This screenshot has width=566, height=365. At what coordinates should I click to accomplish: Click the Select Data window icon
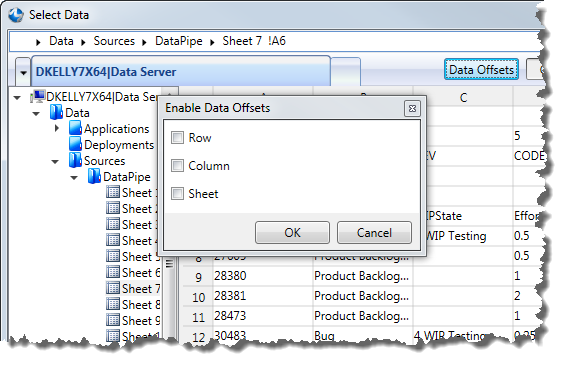coord(16,15)
